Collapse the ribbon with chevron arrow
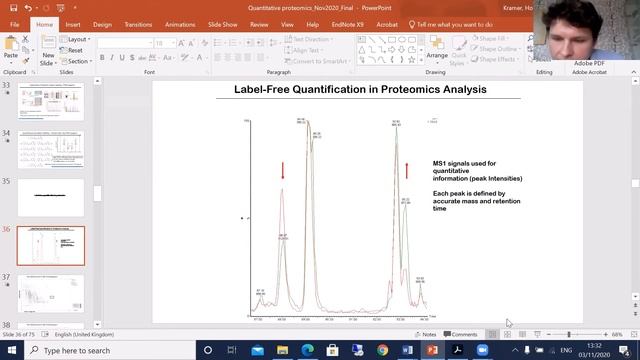The image size is (640, 360). 633,72
